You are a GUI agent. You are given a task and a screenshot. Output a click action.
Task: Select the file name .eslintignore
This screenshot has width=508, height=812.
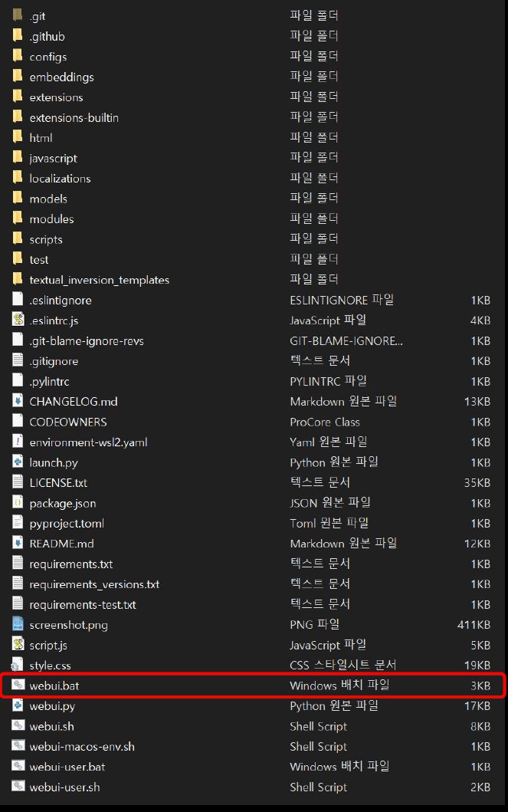pos(61,301)
